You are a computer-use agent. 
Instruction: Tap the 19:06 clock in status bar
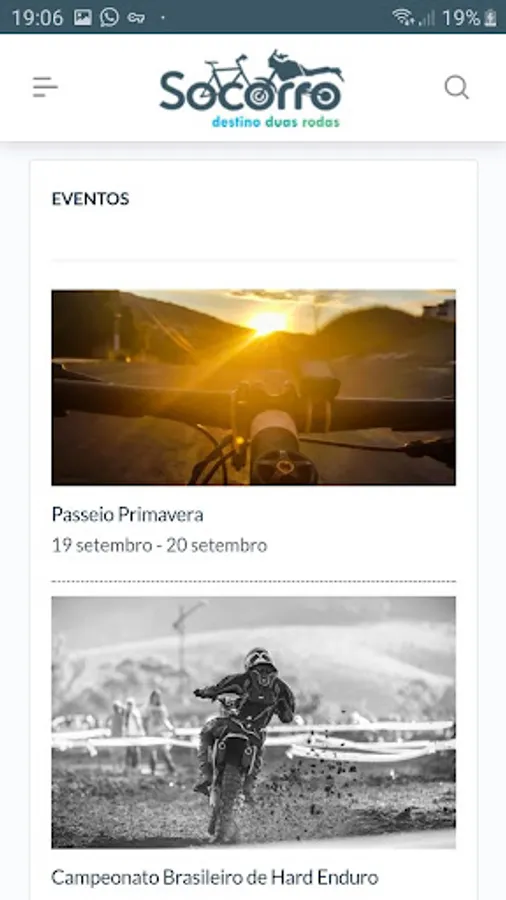(37, 18)
